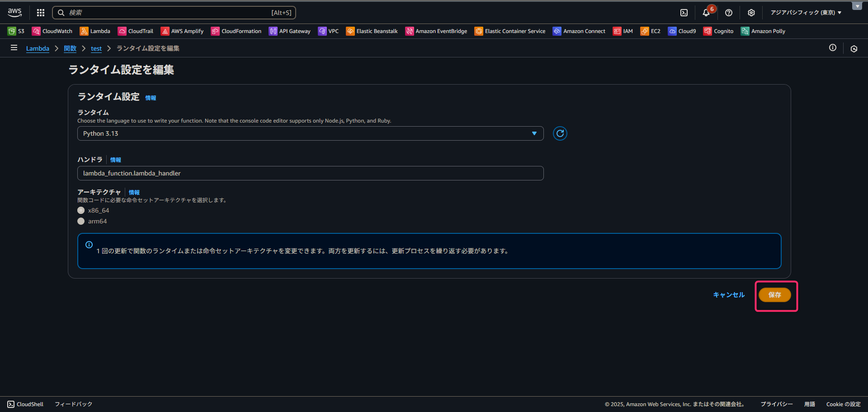Go to the test function breadcrumb
868x412 pixels.
tap(96, 48)
